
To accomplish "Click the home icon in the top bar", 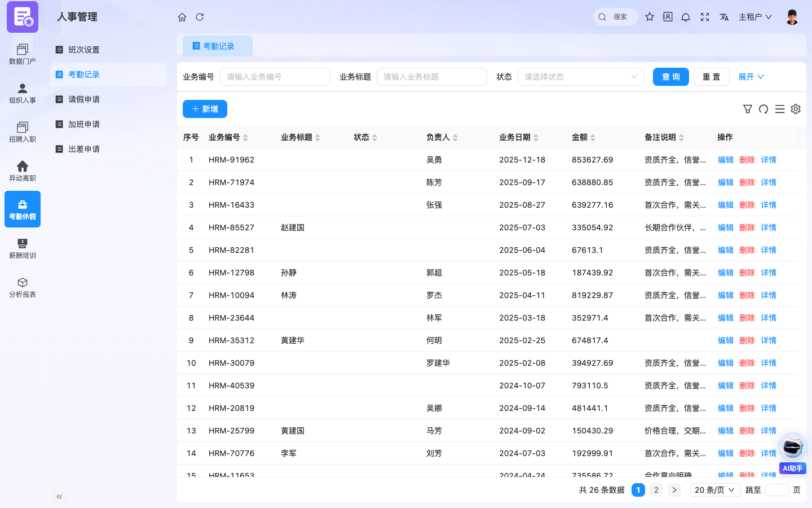I will [x=182, y=17].
